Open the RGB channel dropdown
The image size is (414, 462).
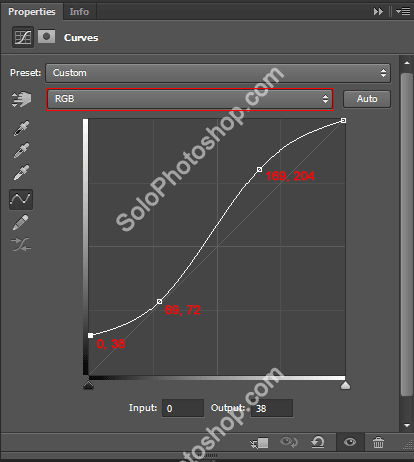click(190, 99)
